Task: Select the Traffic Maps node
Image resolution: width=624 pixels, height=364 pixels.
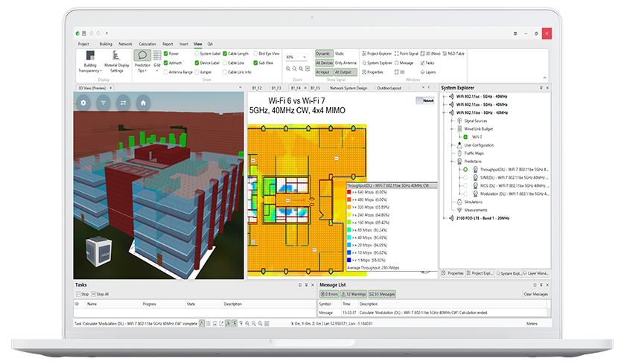Action: pyautogui.click(x=474, y=153)
